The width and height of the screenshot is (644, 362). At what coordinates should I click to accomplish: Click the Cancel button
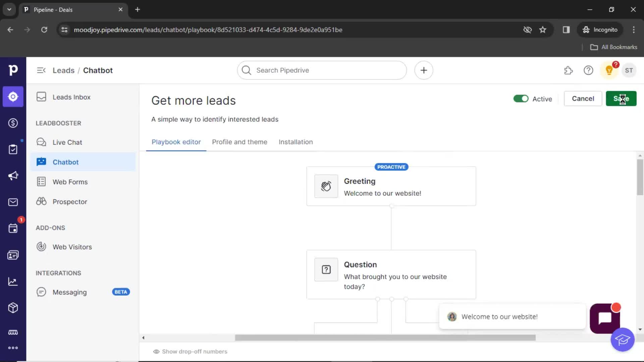point(583,99)
